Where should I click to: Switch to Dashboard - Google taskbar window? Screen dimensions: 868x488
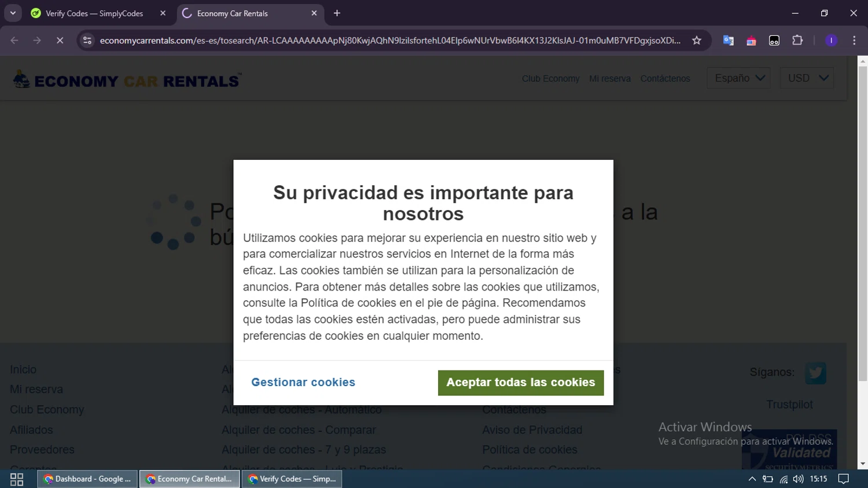87,479
